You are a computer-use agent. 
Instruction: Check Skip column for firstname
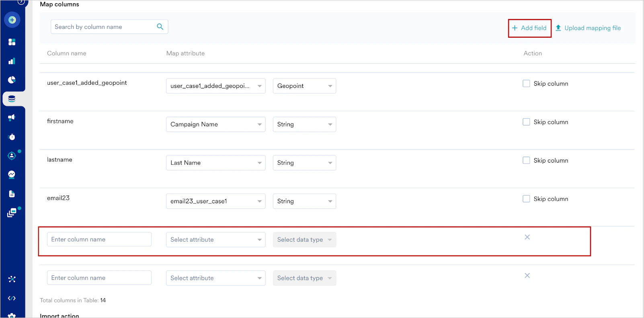pos(526,122)
